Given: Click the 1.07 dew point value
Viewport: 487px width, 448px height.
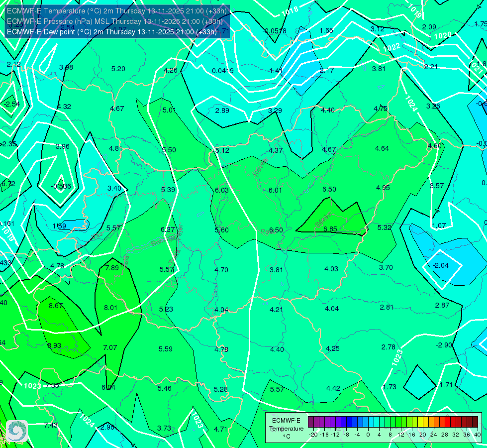Looking at the screenshot, I should [439, 225].
